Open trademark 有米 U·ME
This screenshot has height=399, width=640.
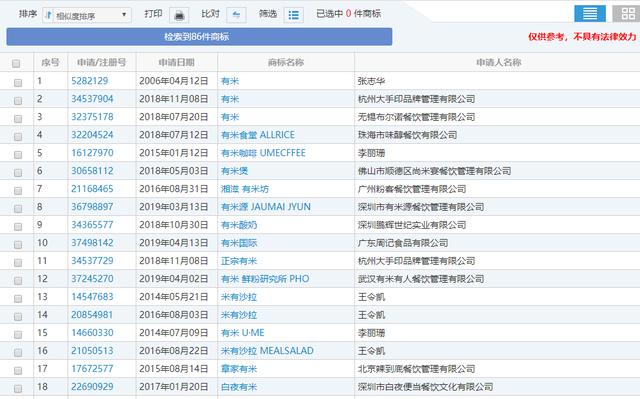242,332
